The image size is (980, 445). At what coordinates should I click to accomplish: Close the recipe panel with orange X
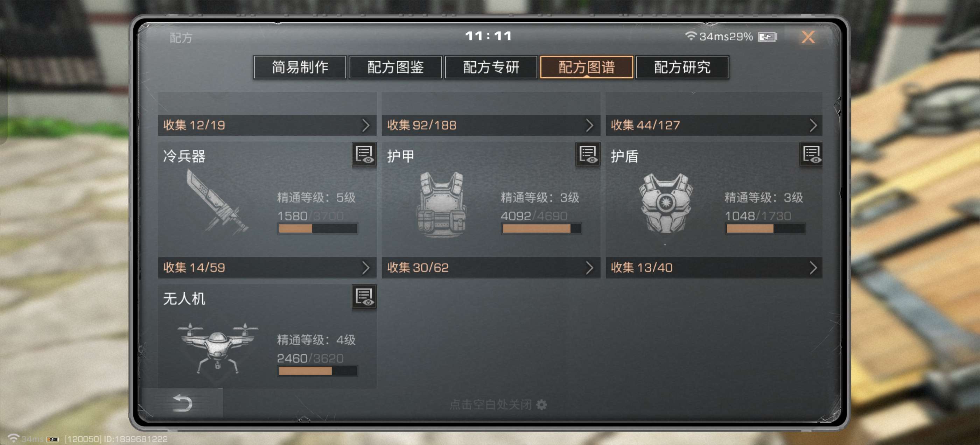(x=808, y=37)
